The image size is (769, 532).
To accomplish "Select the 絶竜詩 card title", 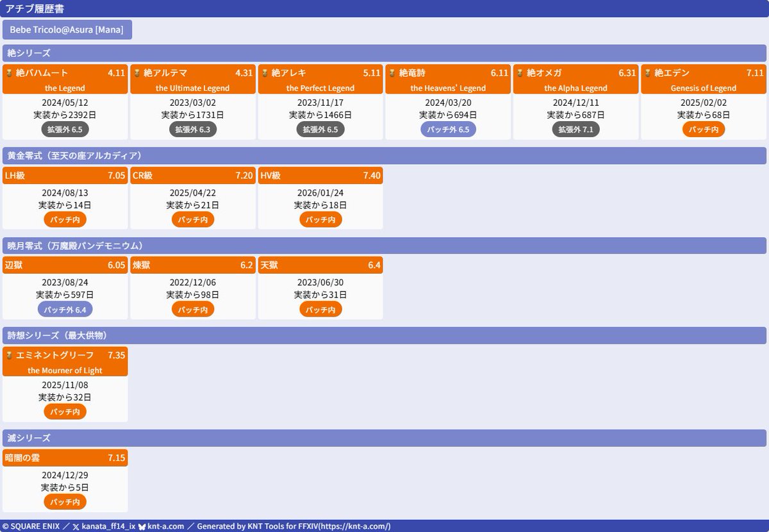I will (x=412, y=73).
